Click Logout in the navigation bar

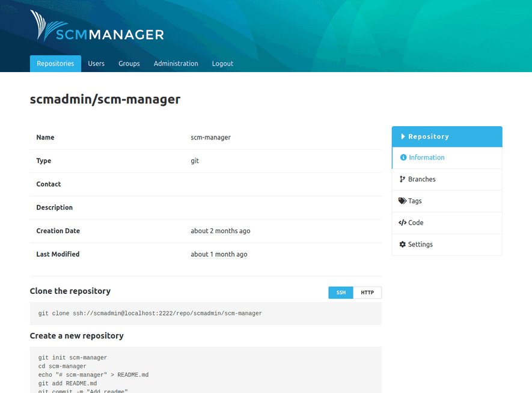pos(222,63)
